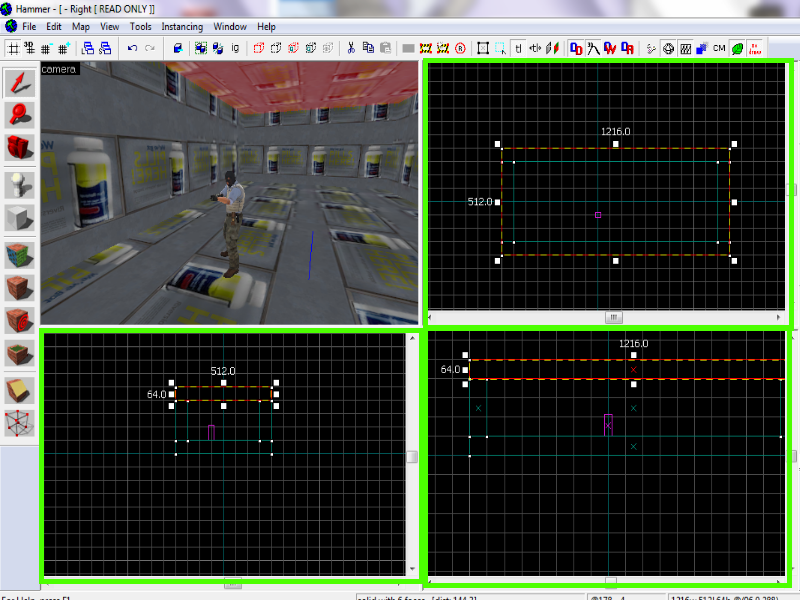Open the Map menu
The height and width of the screenshot is (600, 800).
tap(81, 27)
